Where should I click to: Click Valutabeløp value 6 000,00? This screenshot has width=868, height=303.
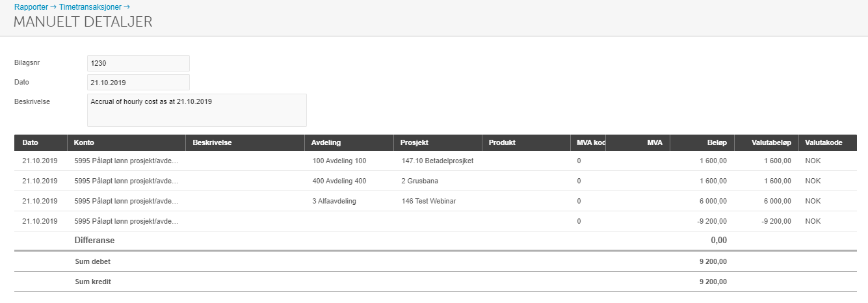[x=776, y=201]
